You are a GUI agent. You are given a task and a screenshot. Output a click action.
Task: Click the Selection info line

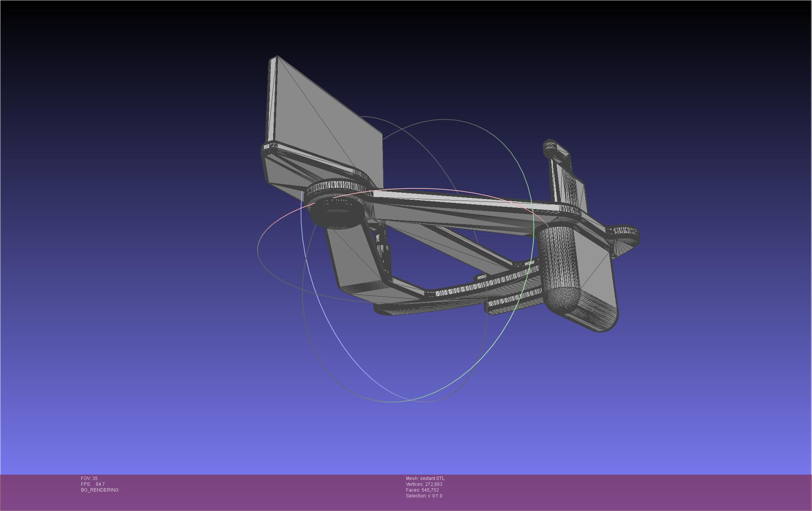point(424,496)
